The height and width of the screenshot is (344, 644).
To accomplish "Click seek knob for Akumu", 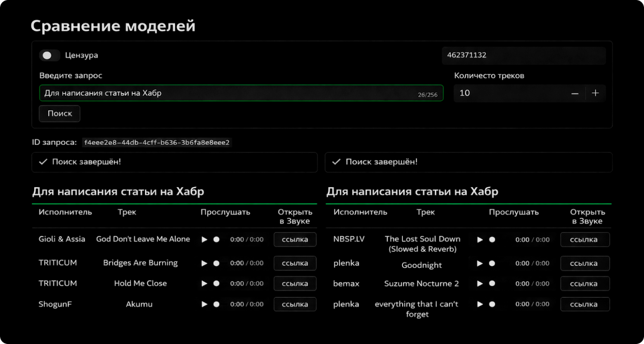I will coord(216,304).
